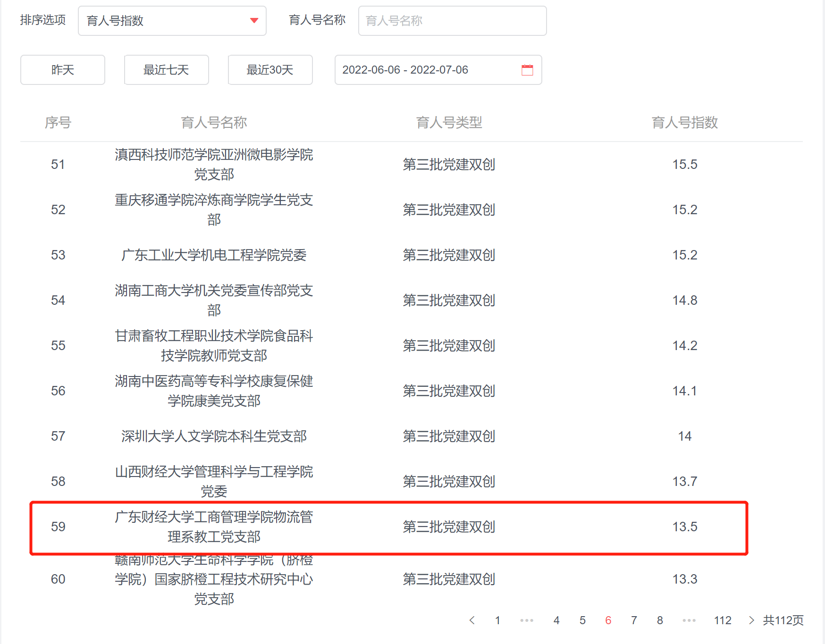Click 第三批党建双创 type in row 55
This screenshot has height=644, width=825.
[449, 345]
